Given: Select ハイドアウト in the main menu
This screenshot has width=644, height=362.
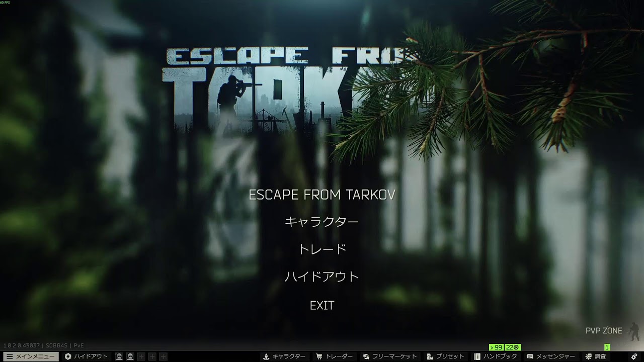Looking at the screenshot, I should pyautogui.click(x=322, y=277).
